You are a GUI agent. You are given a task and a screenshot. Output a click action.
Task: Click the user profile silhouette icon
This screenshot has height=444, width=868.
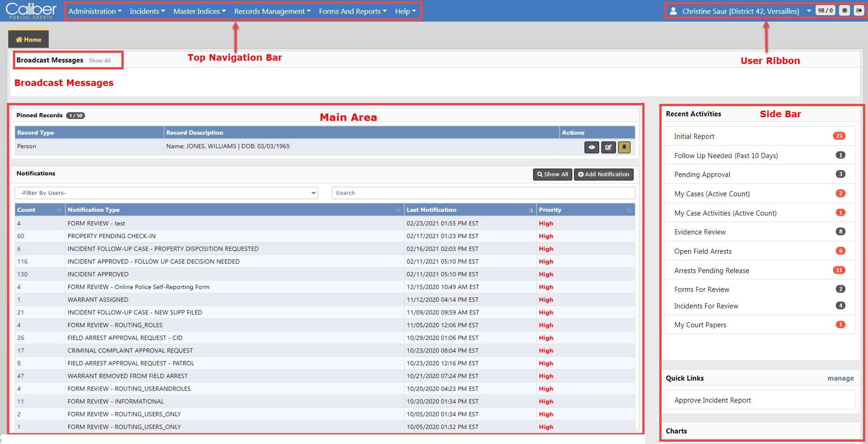(x=673, y=11)
